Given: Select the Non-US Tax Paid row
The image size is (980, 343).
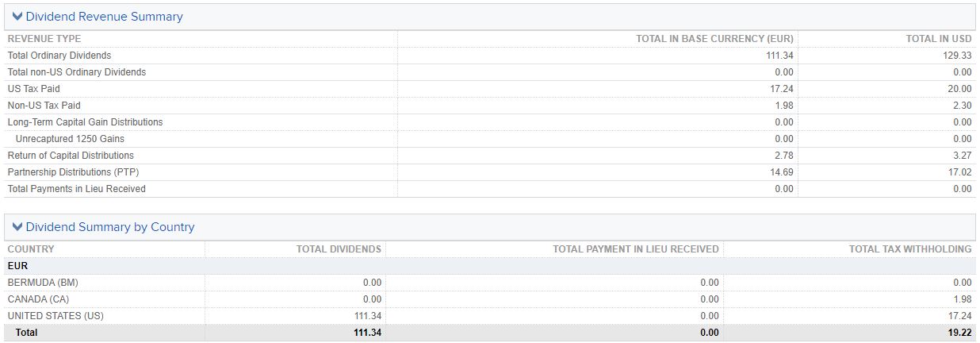Looking at the screenshot, I should pyautogui.click(x=490, y=106).
